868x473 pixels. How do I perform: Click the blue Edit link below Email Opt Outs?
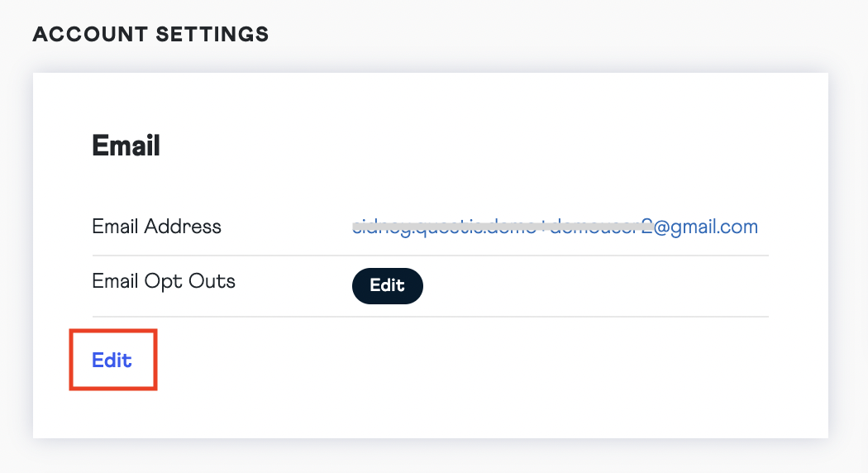click(112, 361)
